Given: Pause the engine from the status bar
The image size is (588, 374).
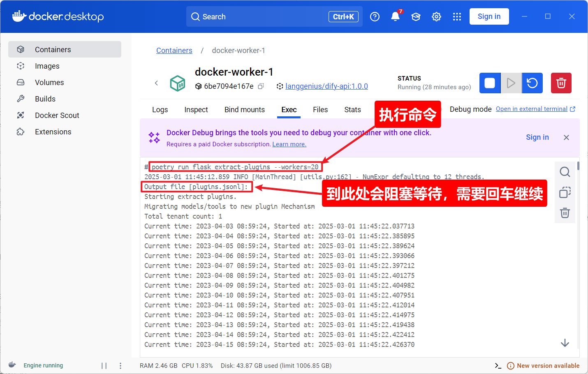Looking at the screenshot, I should click(104, 365).
